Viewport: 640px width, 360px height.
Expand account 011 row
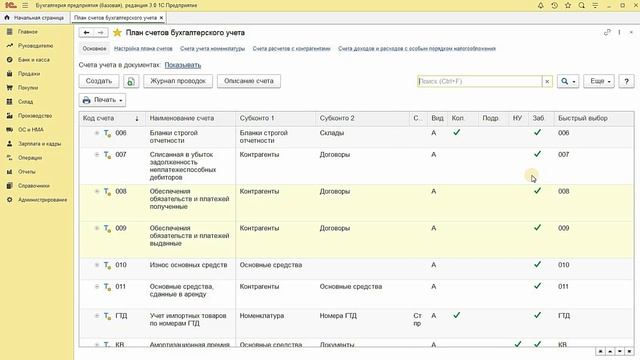(x=97, y=287)
